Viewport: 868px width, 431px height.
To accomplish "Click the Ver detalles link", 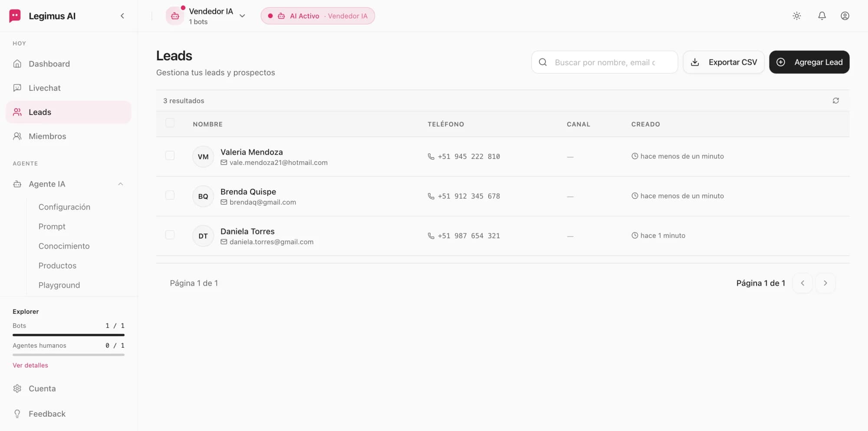I will (30, 365).
